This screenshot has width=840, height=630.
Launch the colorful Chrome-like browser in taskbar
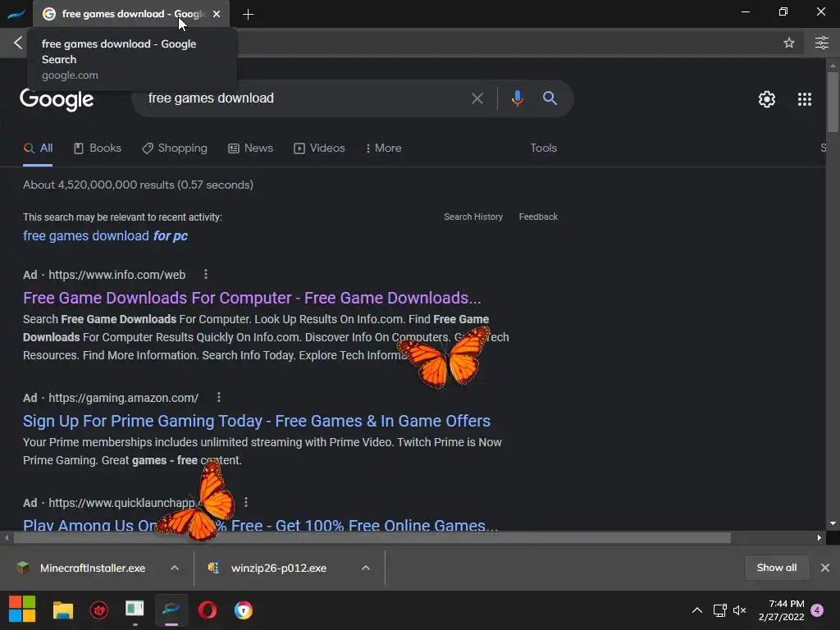click(x=243, y=610)
